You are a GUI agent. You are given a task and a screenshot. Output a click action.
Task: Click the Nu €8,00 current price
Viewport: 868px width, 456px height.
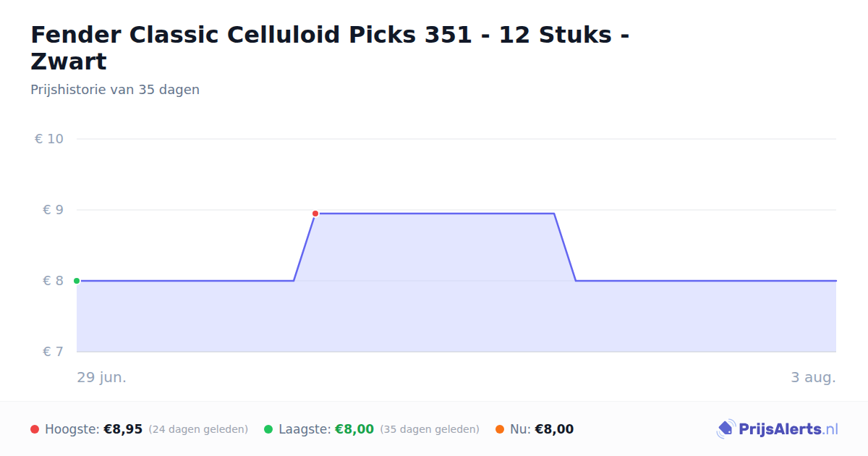(x=554, y=429)
